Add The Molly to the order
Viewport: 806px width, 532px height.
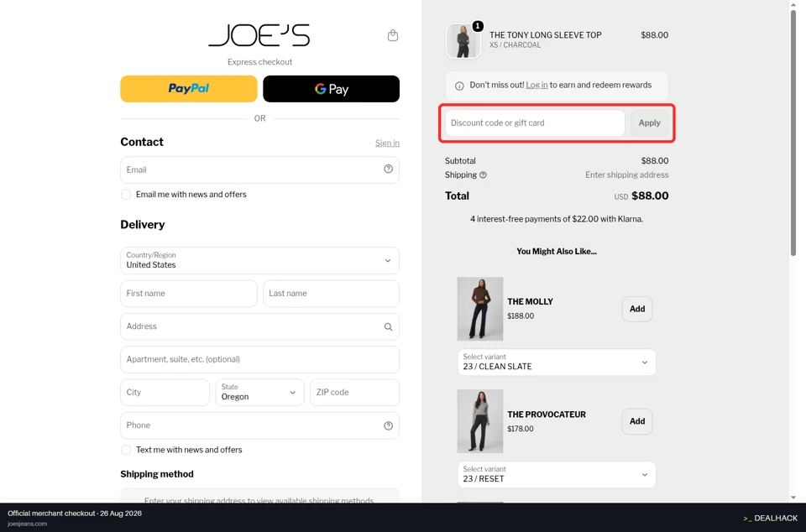tap(637, 309)
